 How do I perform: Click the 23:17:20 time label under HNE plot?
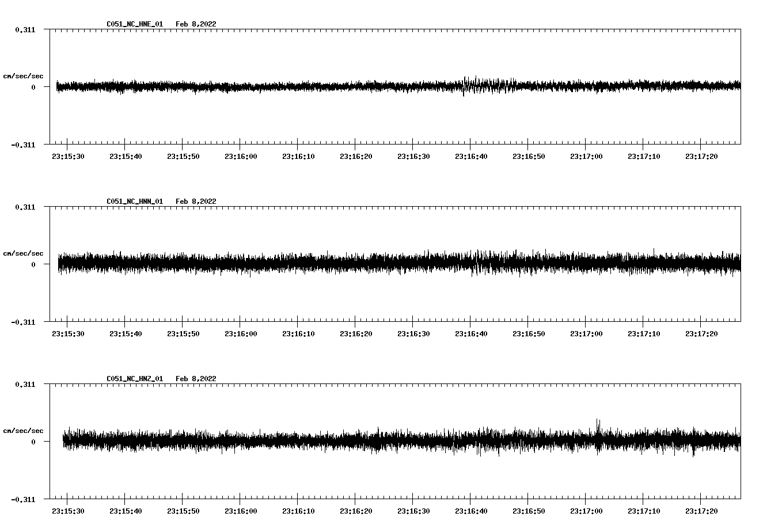pyautogui.click(x=701, y=157)
